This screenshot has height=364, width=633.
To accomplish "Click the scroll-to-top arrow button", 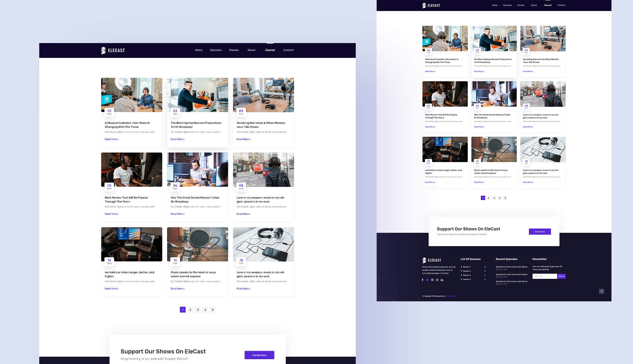I will click(x=601, y=291).
